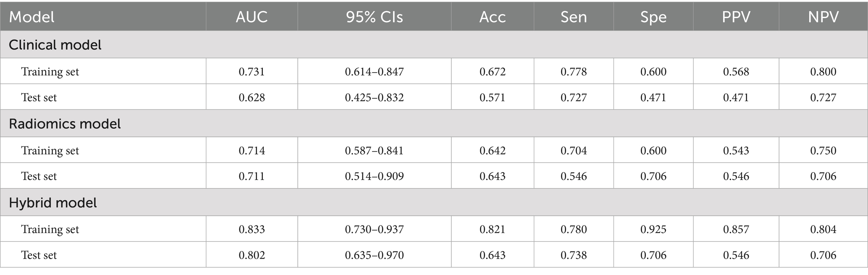The width and height of the screenshot is (868, 275).
Task: Select the AUC value 0.628
Action: [252, 97]
